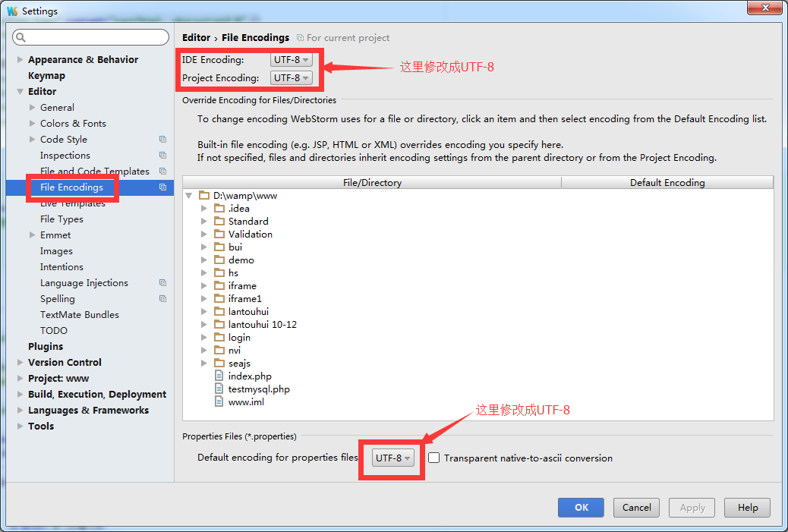Click the project-level icon beside File and Code Templates

[x=162, y=172]
